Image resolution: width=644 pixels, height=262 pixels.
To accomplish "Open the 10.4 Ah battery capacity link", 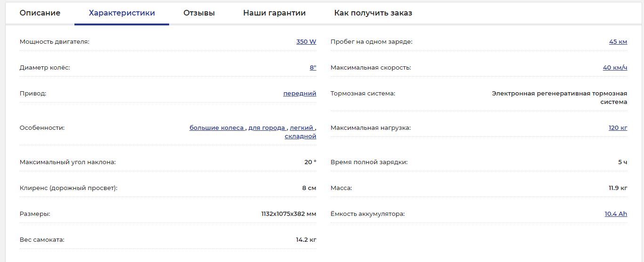I will click(x=616, y=214).
